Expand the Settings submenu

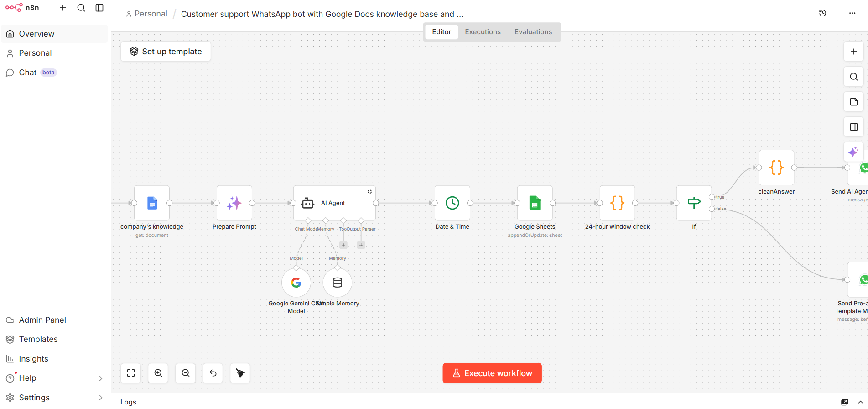pyautogui.click(x=101, y=398)
